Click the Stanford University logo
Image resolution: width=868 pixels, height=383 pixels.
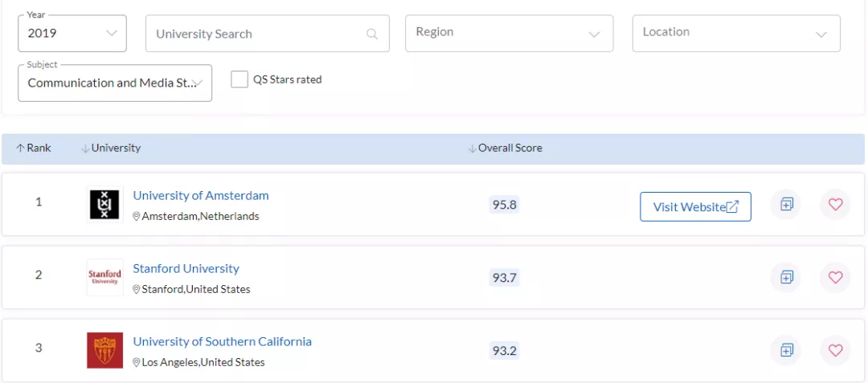coord(104,277)
